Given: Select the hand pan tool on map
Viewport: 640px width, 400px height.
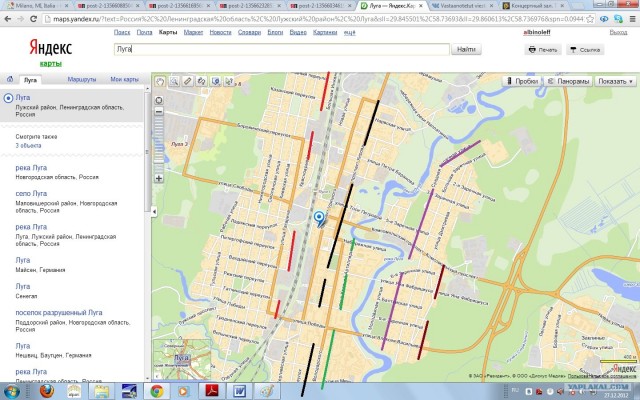Looking at the screenshot, I should [x=159, y=81].
